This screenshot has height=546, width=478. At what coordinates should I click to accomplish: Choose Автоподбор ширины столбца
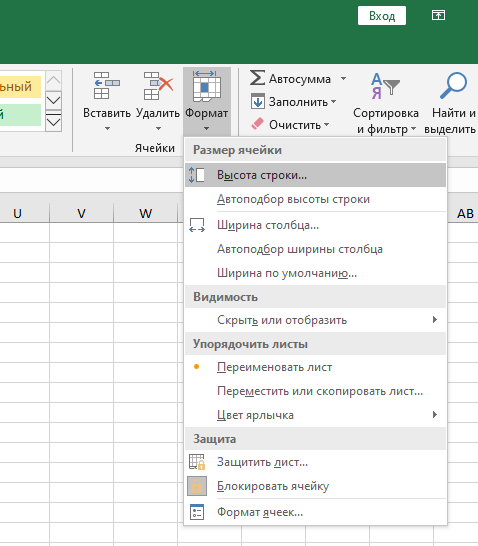coord(315,249)
